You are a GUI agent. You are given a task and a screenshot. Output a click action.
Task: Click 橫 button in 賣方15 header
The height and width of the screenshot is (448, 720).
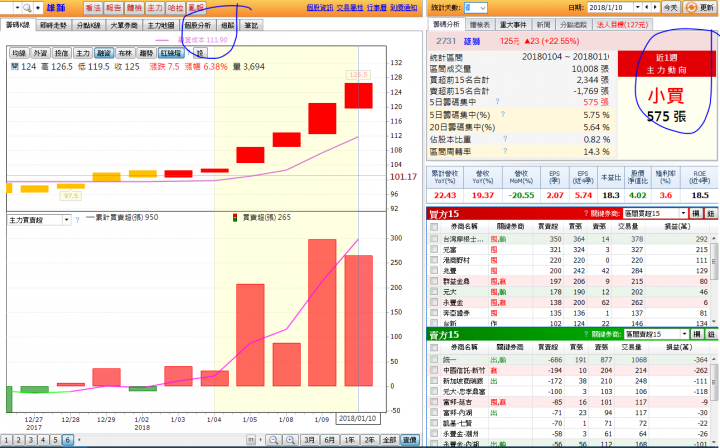click(697, 334)
